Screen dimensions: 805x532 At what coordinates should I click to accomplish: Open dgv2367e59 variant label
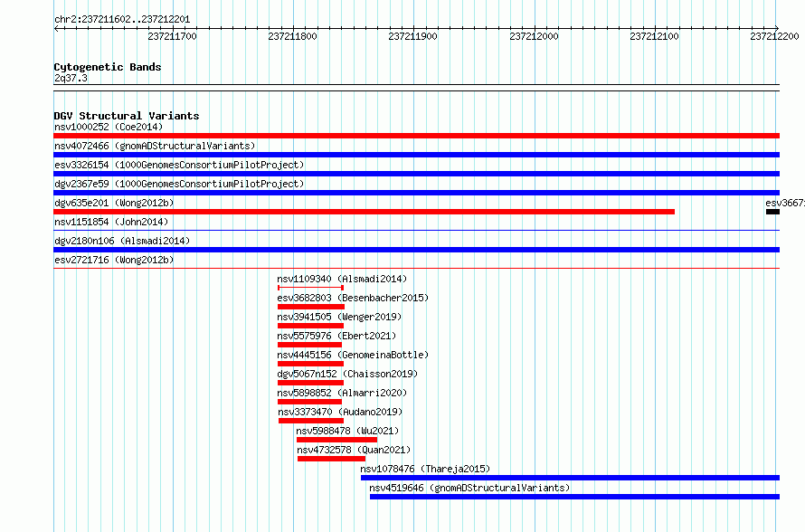(179, 184)
